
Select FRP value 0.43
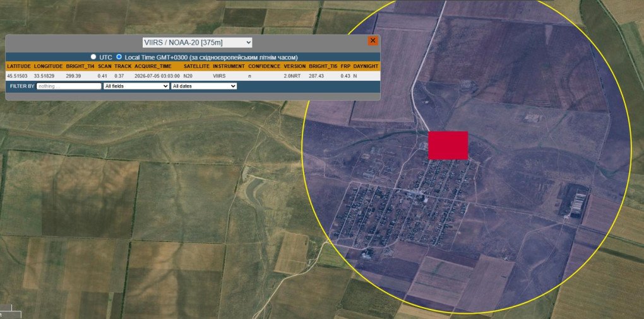coord(345,76)
